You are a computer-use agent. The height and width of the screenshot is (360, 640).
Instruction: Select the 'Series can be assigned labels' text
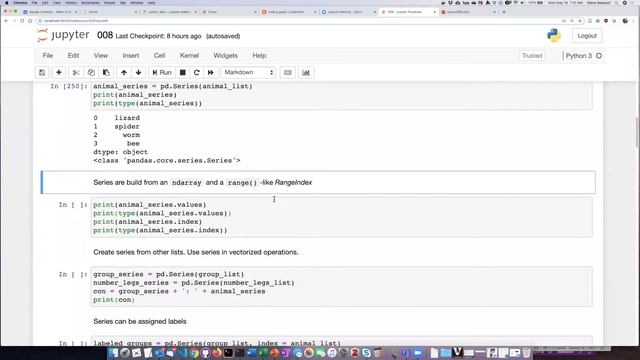(x=140, y=322)
